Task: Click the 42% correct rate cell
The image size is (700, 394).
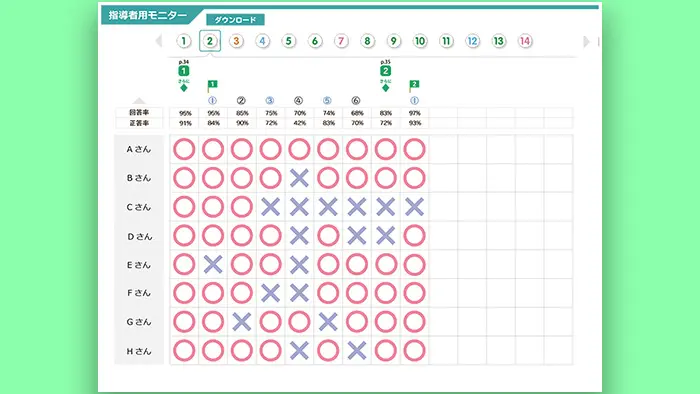Action: (x=300, y=123)
